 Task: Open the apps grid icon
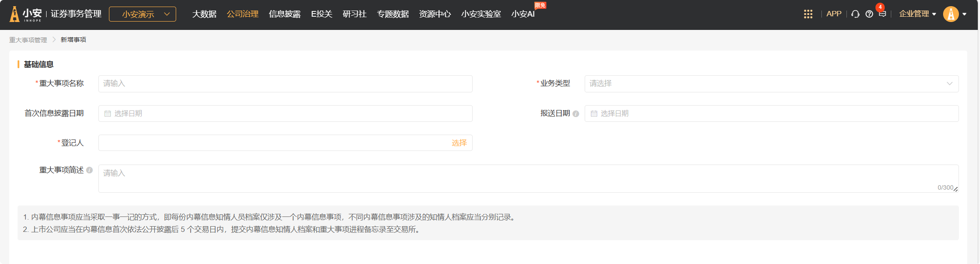pyautogui.click(x=808, y=14)
